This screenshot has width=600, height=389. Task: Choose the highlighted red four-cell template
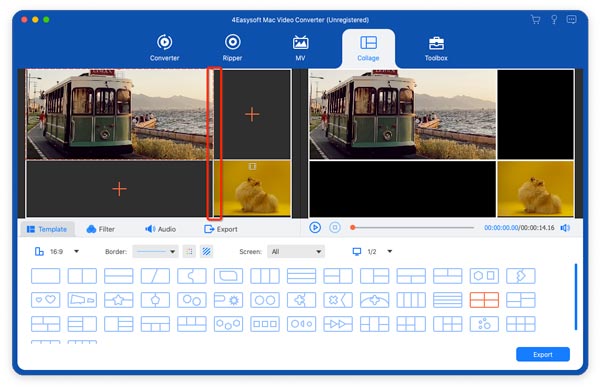pos(484,299)
